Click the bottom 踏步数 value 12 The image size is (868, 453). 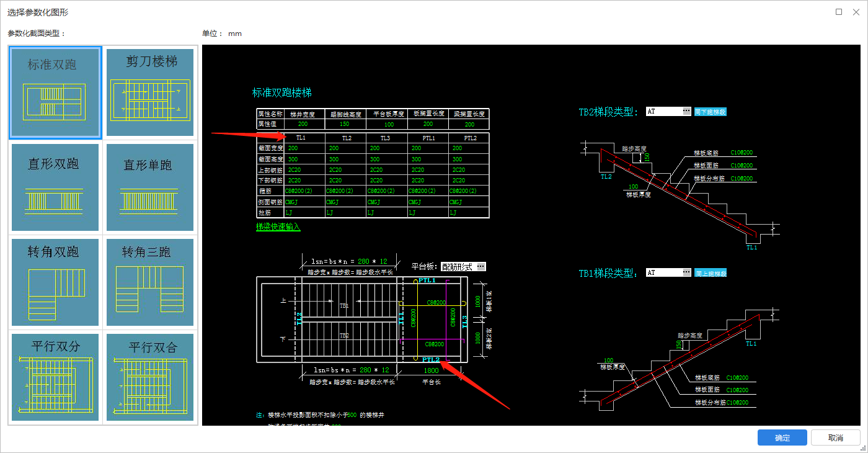tap(386, 370)
